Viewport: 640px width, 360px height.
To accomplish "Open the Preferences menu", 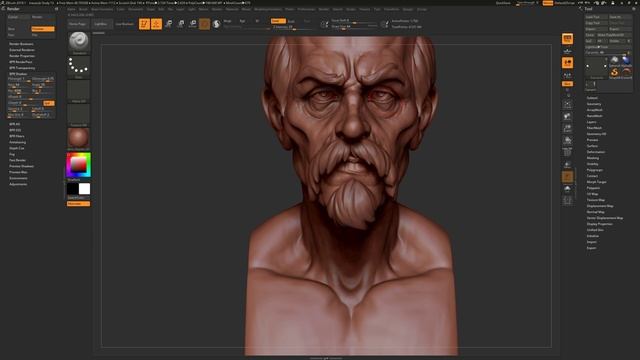I will coord(306,9).
